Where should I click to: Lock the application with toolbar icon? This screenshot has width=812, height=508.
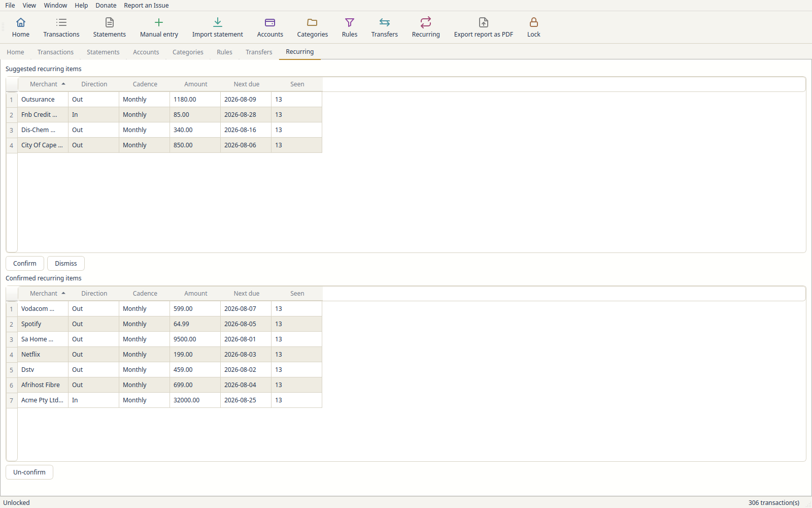[x=534, y=27]
